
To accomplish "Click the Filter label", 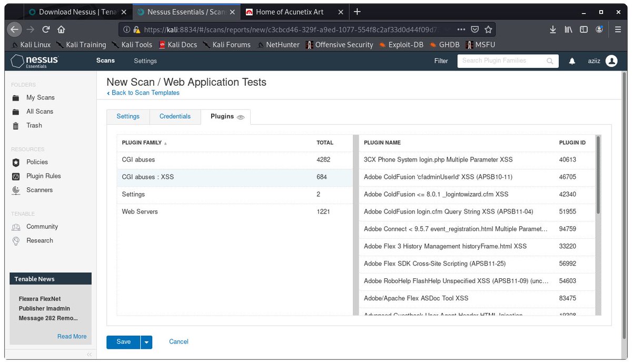I will 441,61.
